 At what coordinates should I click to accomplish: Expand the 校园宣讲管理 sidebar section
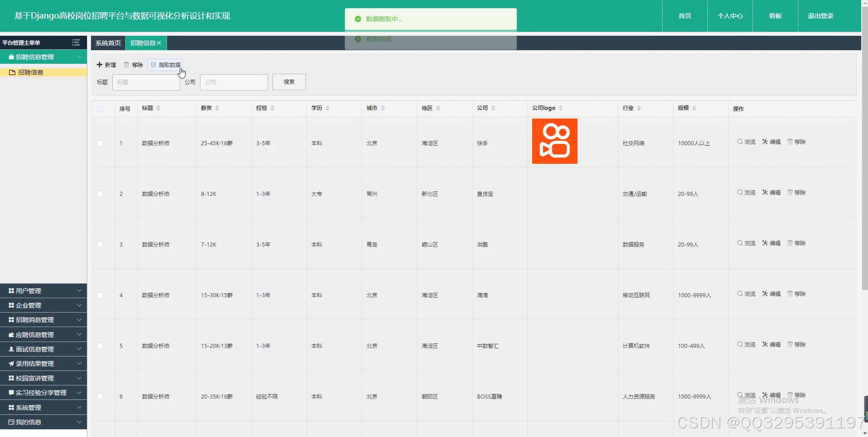pos(43,378)
